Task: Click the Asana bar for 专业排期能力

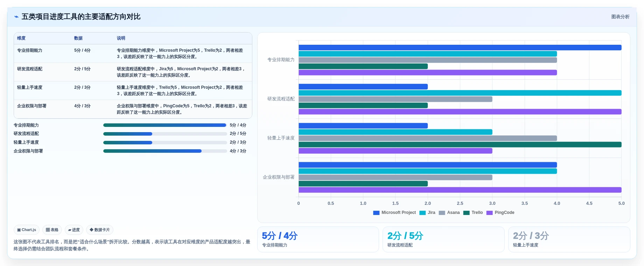Action: (x=428, y=60)
